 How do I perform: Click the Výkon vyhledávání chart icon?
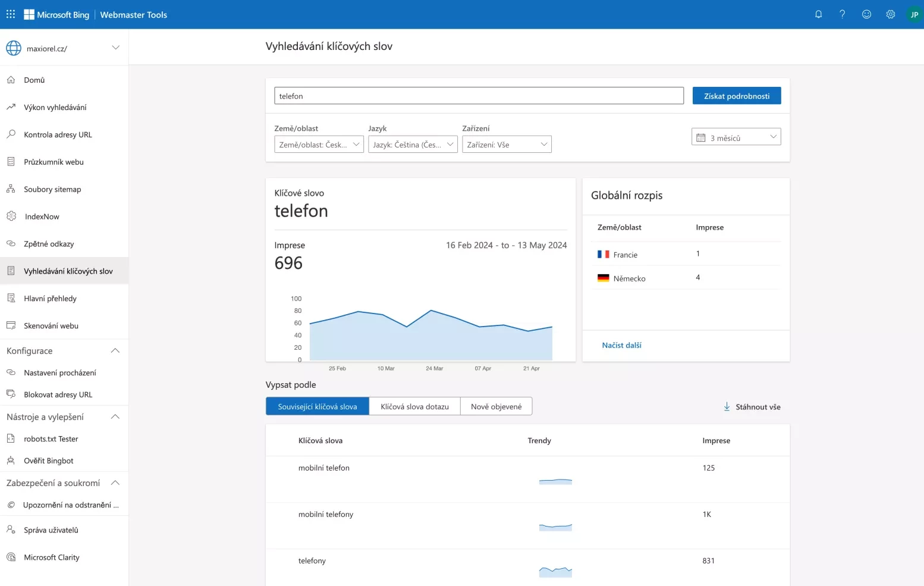pos(11,107)
